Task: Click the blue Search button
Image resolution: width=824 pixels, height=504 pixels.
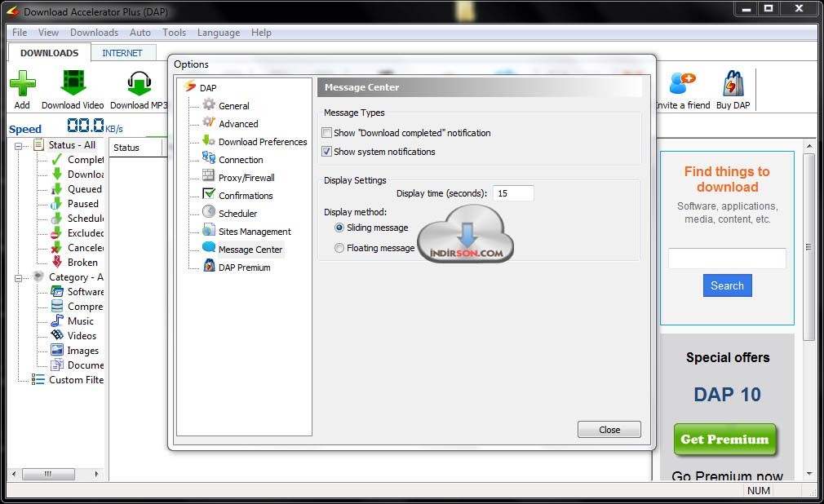Action: coord(727,285)
